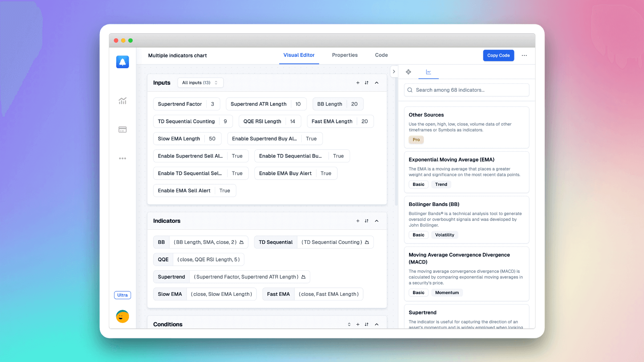Click the add indicator plus button in Indicators
This screenshot has width=644, height=362.
[x=358, y=221]
